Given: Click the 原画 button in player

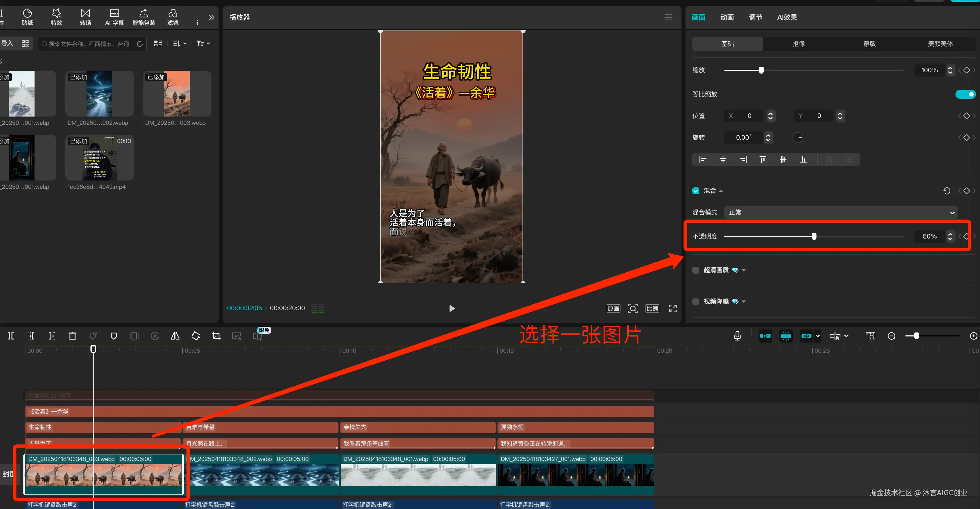Looking at the screenshot, I should point(613,308).
